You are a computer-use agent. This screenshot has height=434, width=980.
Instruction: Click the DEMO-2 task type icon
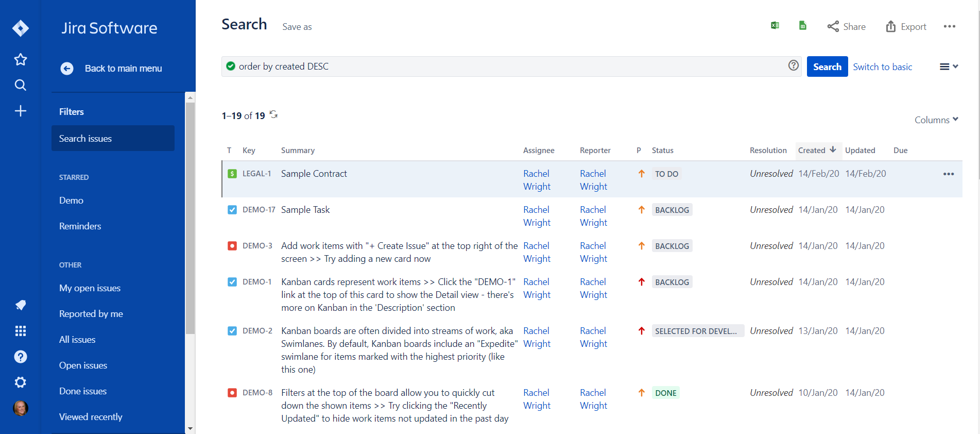tap(232, 331)
